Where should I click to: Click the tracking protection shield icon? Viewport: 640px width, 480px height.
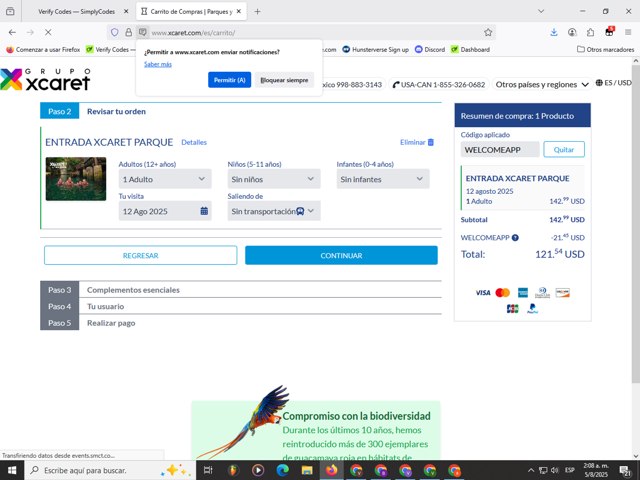pos(115,32)
